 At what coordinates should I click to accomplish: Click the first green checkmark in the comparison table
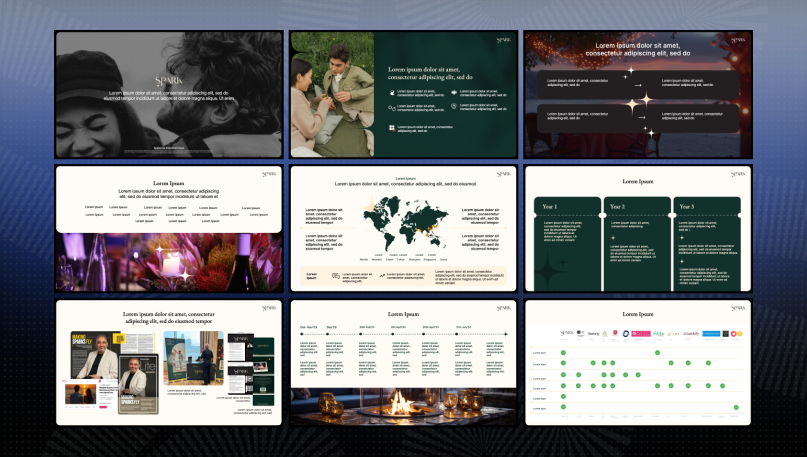point(563,353)
